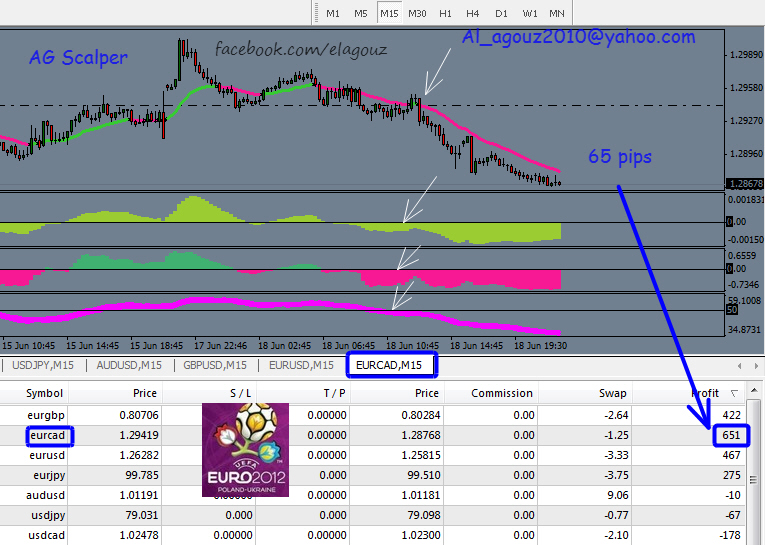Viewport: 765px width, 545px height.
Task: Switch chart to H1 timeframe
Action: pyautogui.click(x=445, y=13)
